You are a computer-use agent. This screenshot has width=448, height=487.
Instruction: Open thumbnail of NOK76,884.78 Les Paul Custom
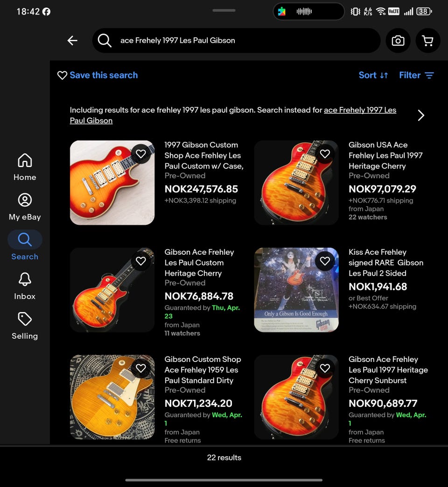click(112, 290)
